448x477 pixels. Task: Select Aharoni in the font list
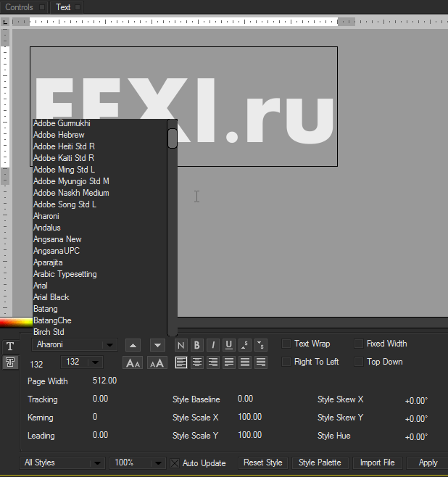46,216
